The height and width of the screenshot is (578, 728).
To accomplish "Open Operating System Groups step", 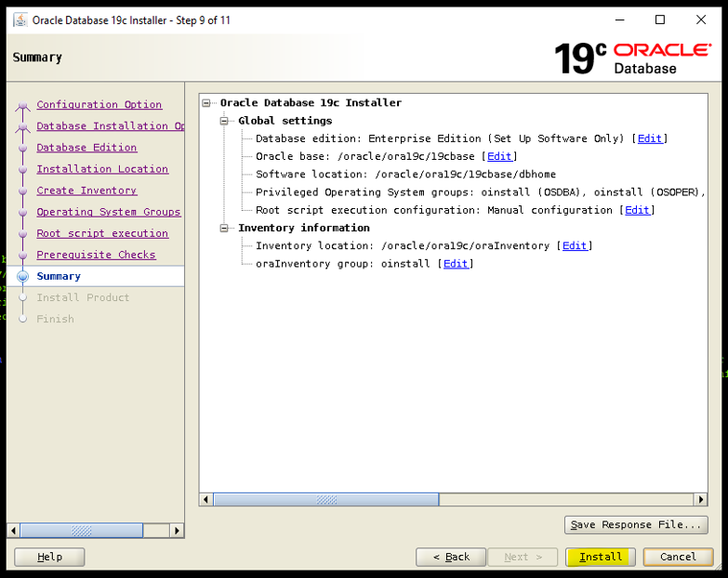I will coord(109,212).
